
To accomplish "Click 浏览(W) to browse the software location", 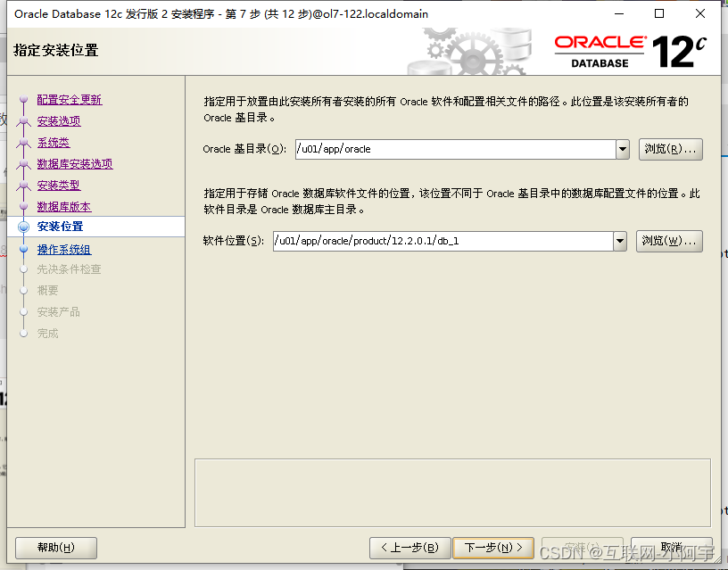I will [669, 241].
